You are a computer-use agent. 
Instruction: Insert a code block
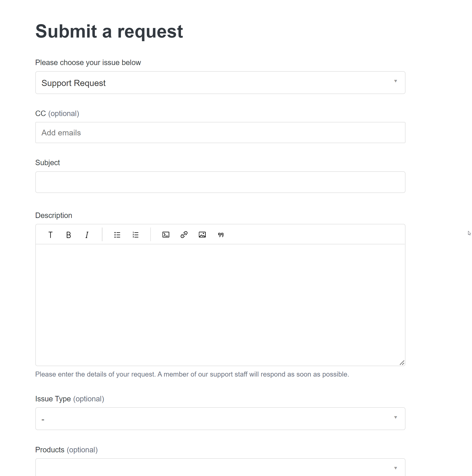(x=166, y=235)
